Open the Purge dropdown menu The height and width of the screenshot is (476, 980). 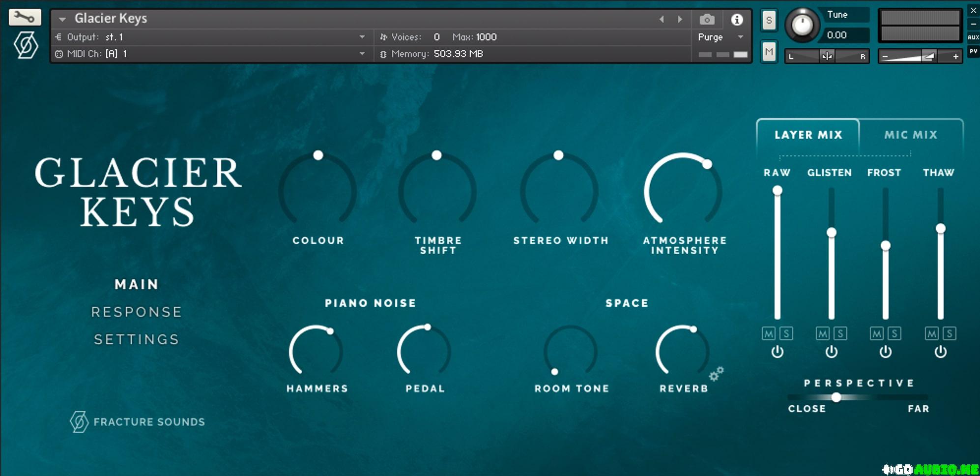tap(721, 37)
